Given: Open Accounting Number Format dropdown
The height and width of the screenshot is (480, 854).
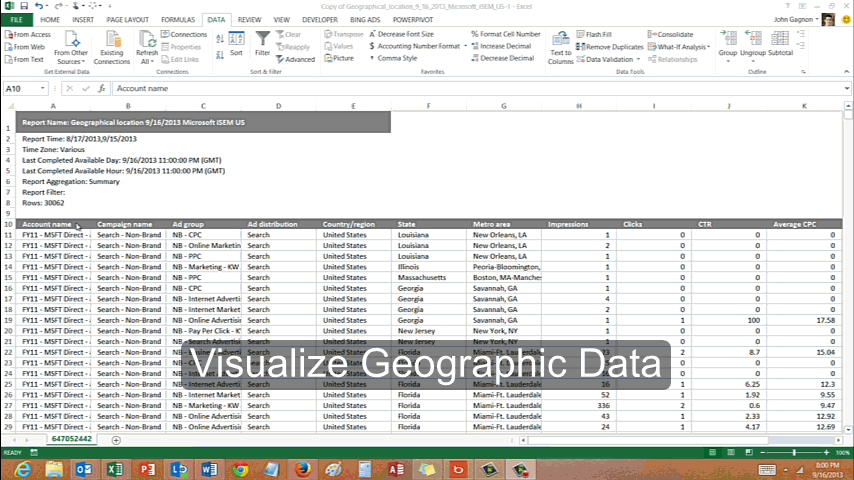Looking at the screenshot, I should (x=466, y=46).
